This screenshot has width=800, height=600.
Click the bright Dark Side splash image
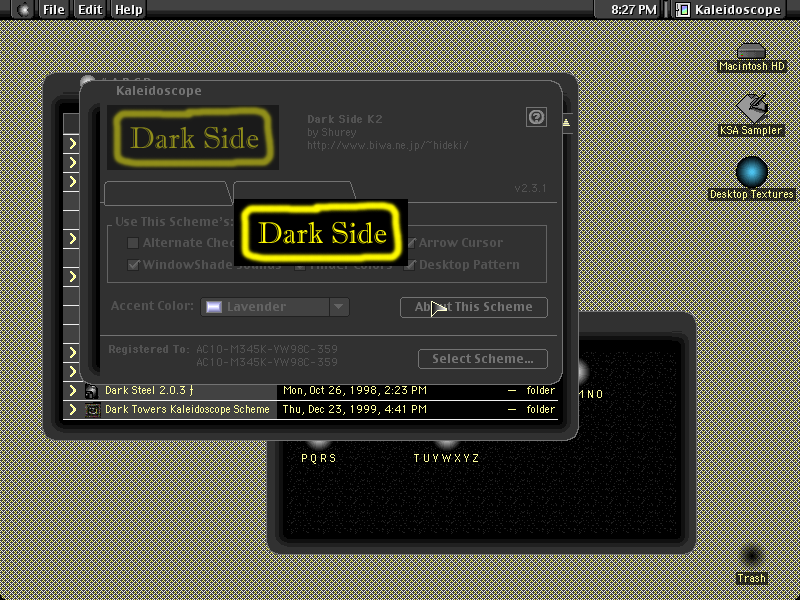tap(321, 232)
